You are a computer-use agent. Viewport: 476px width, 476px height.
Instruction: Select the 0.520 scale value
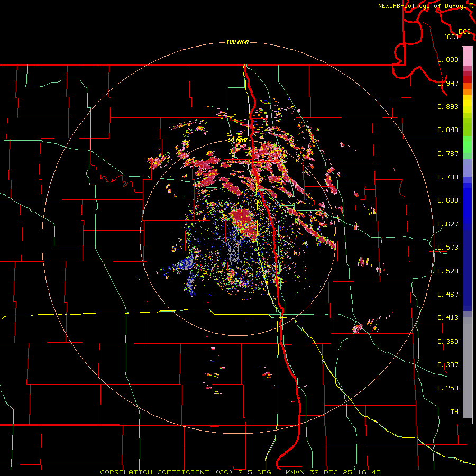click(x=448, y=271)
